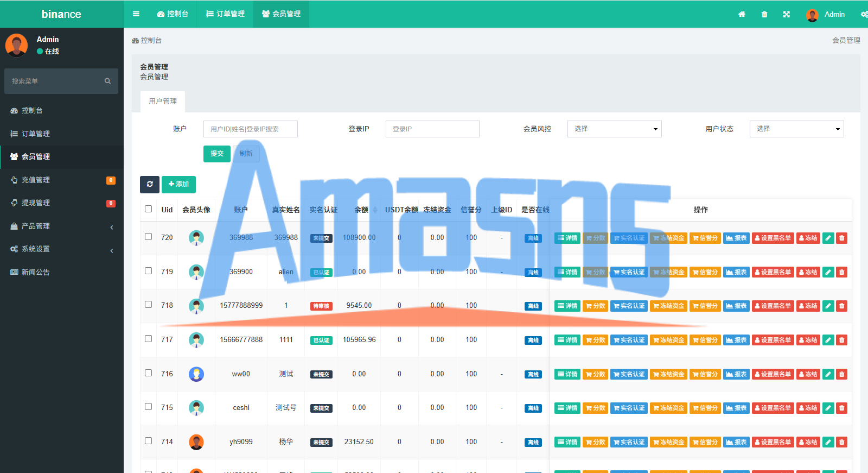The width and height of the screenshot is (868, 473).
Task: Select all rows with header checkbox
Action: click(x=149, y=209)
